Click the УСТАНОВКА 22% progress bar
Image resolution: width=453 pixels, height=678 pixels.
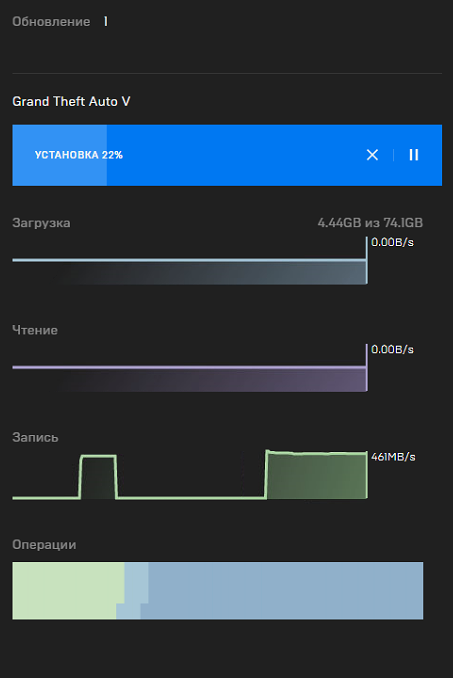[x=227, y=155]
